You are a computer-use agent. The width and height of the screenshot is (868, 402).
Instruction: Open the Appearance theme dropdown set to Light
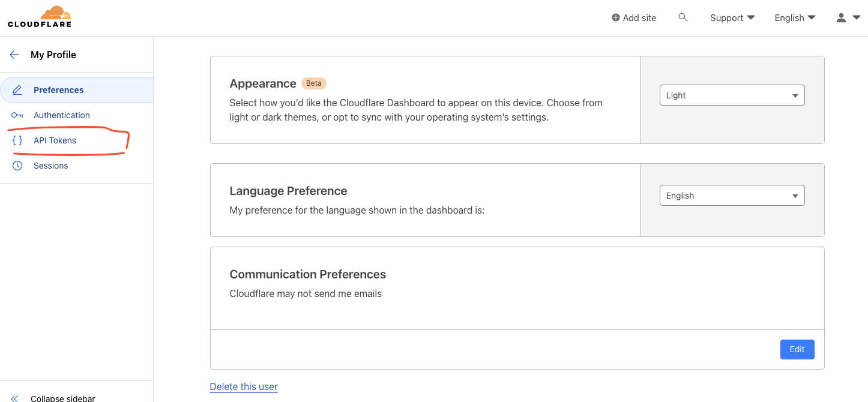[x=732, y=95]
